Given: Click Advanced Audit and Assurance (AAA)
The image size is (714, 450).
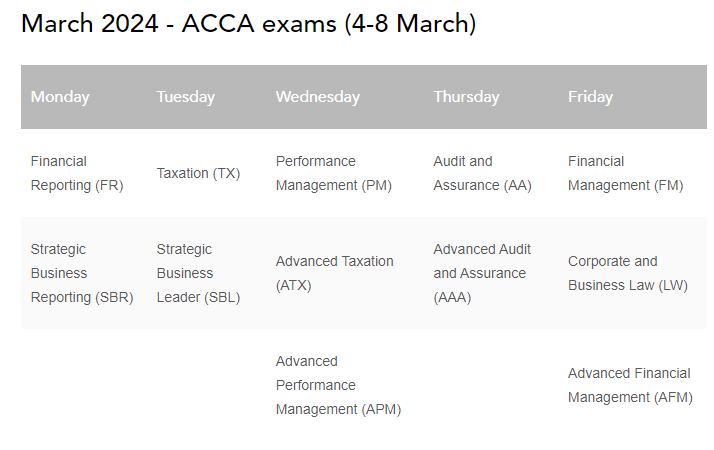Looking at the screenshot, I should pos(482,273).
